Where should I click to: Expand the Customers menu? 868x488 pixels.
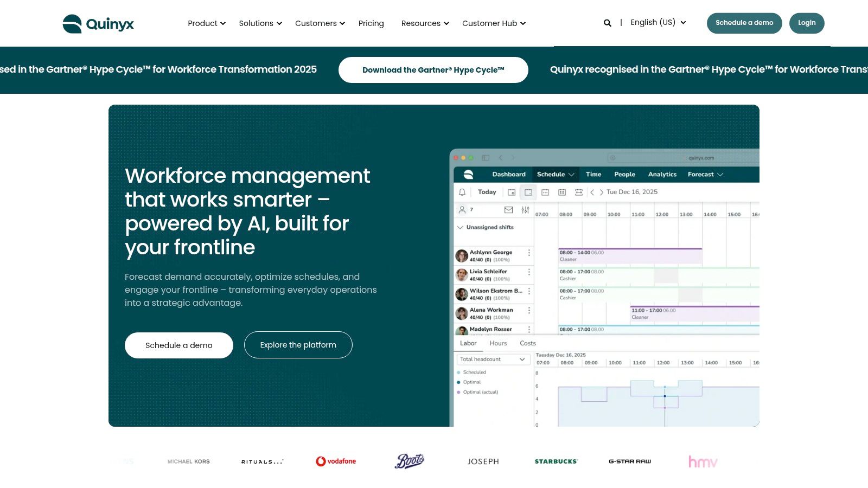(x=320, y=23)
